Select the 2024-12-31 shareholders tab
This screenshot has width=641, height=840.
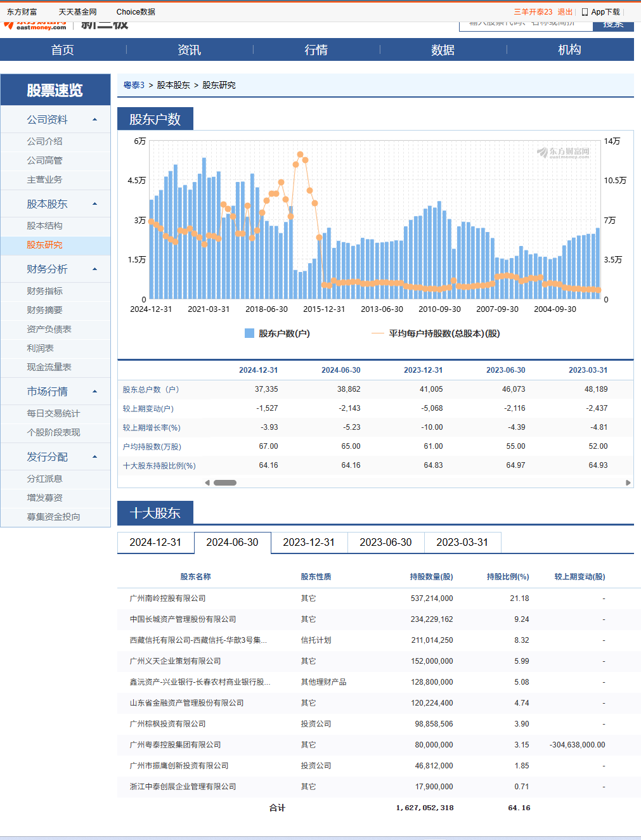155,543
